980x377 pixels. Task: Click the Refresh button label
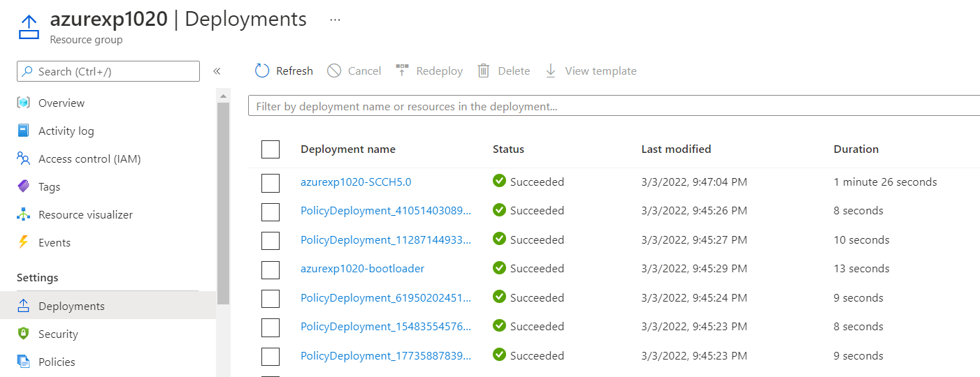click(x=294, y=71)
